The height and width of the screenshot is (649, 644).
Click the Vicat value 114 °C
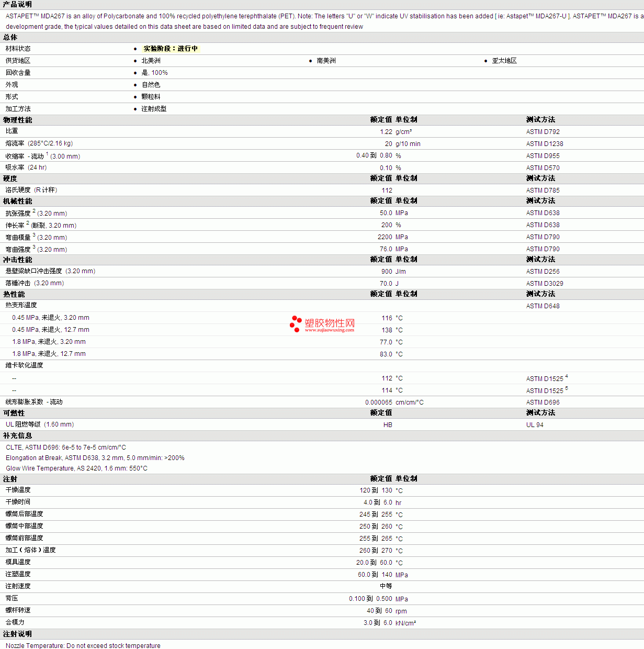tap(392, 390)
